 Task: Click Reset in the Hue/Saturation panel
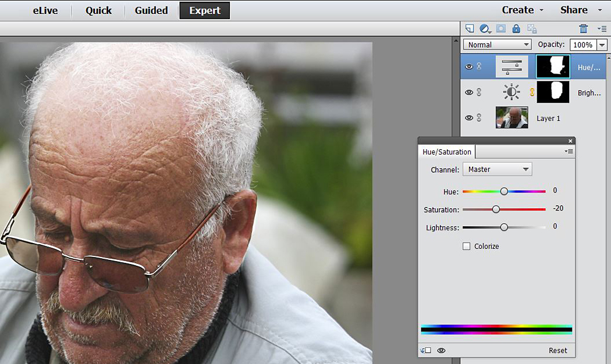(557, 351)
